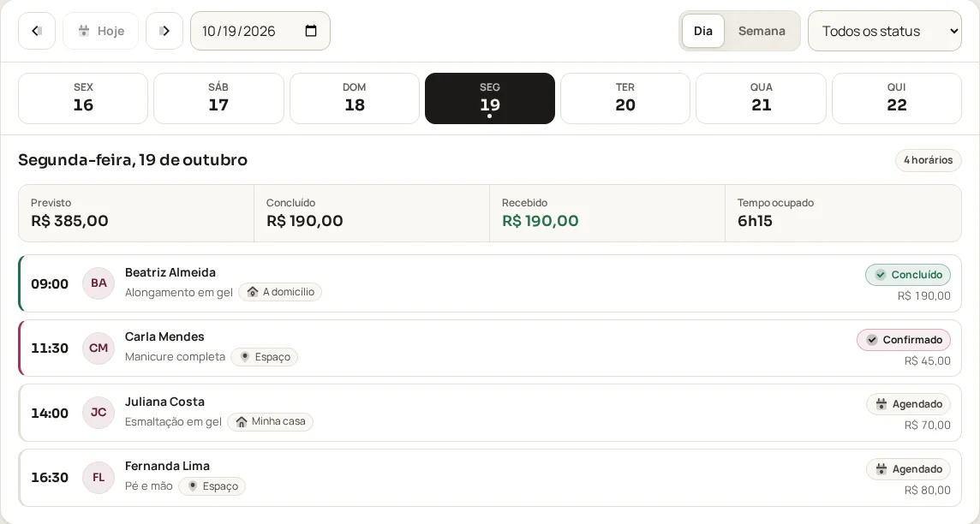The width and height of the screenshot is (980, 524).
Task: Click the BA avatar for Beatriz Almeida
Action: [x=99, y=283]
